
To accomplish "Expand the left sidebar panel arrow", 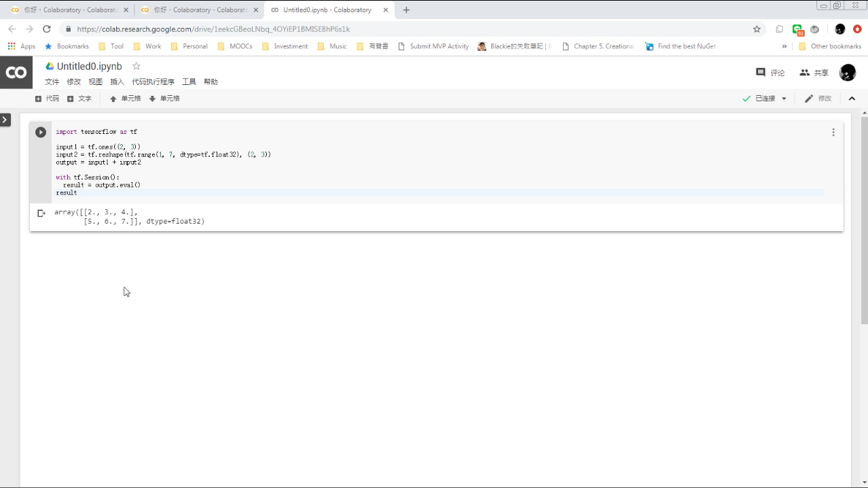I will [x=5, y=120].
